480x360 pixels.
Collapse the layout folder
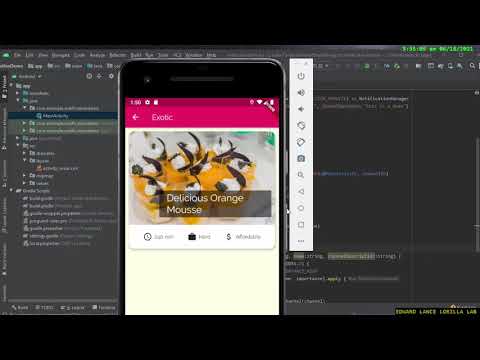click(x=24, y=161)
